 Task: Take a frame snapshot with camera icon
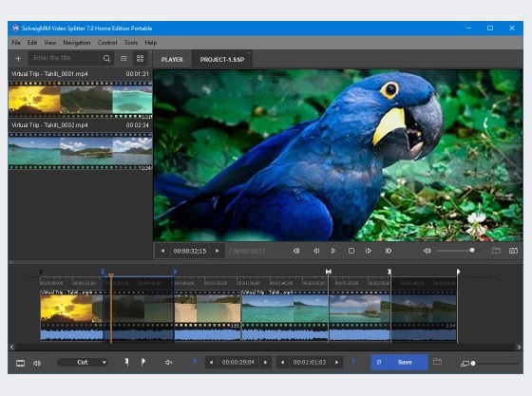coord(513,251)
